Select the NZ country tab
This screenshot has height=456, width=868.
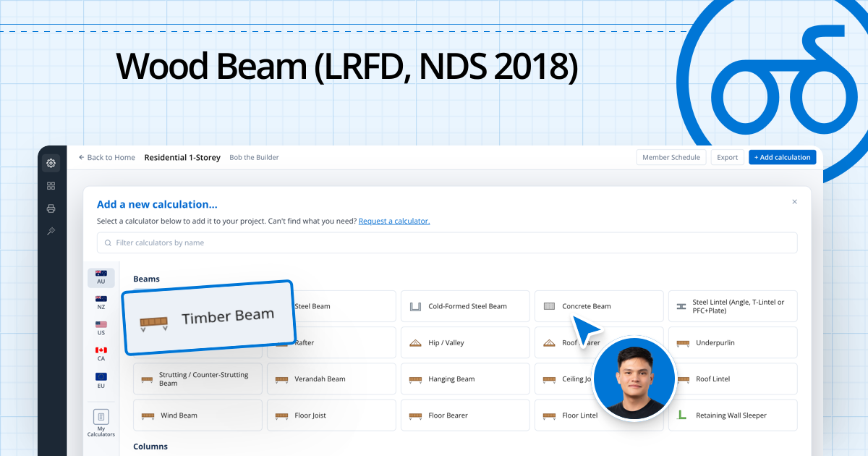click(x=101, y=303)
